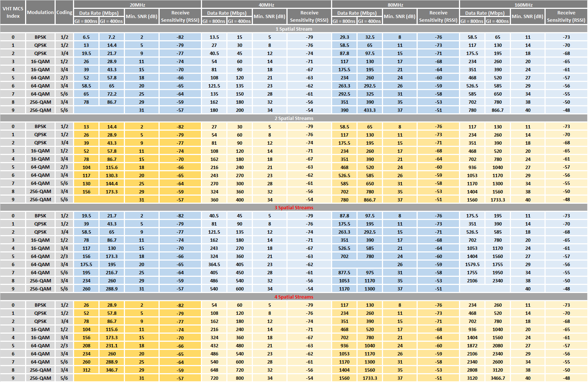This screenshot has height=382, width=588.
Task: Select the '3466.7' data rate cell
Action: (x=498, y=378)
